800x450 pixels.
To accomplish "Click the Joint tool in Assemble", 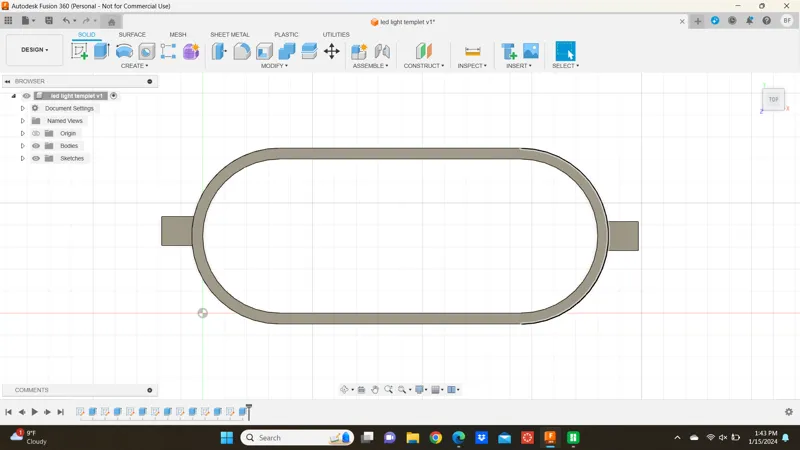I will point(382,51).
